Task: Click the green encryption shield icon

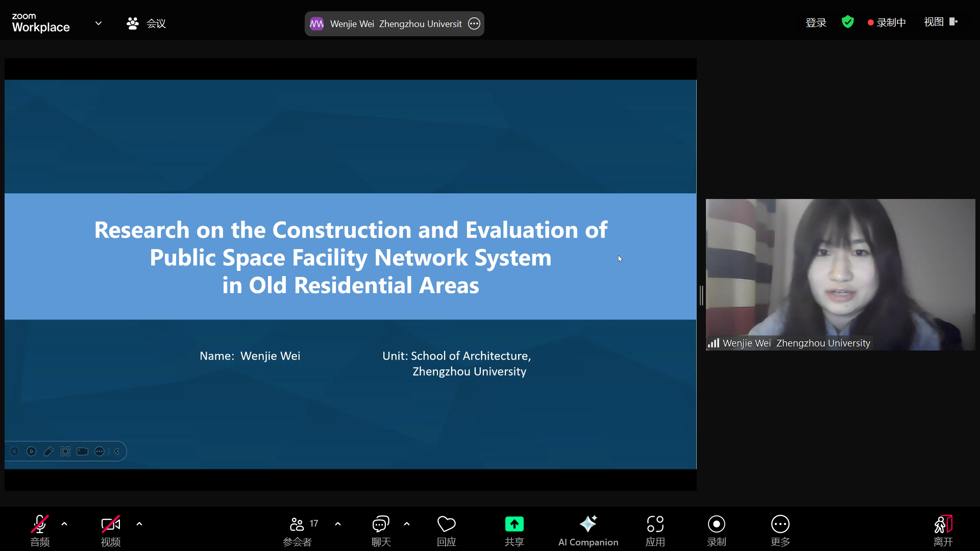Action: point(848,22)
